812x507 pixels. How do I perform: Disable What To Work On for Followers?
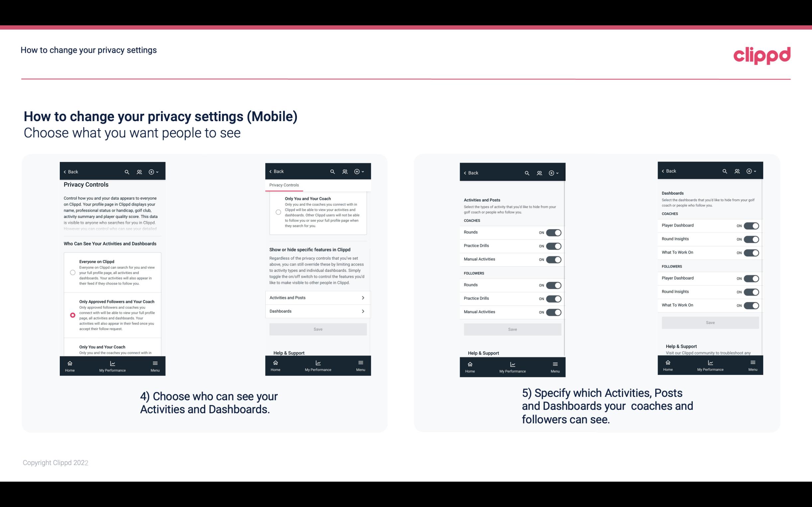751,305
